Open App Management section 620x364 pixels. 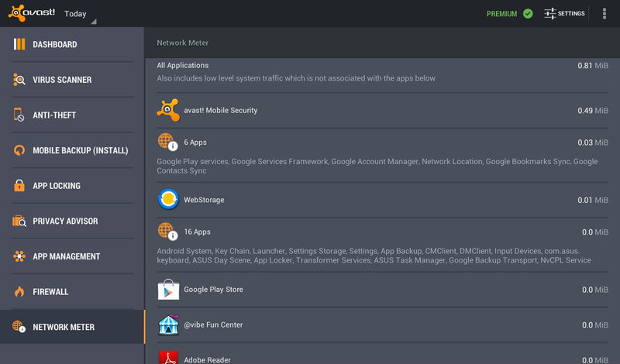pyautogui.click(x=72, y=256)
